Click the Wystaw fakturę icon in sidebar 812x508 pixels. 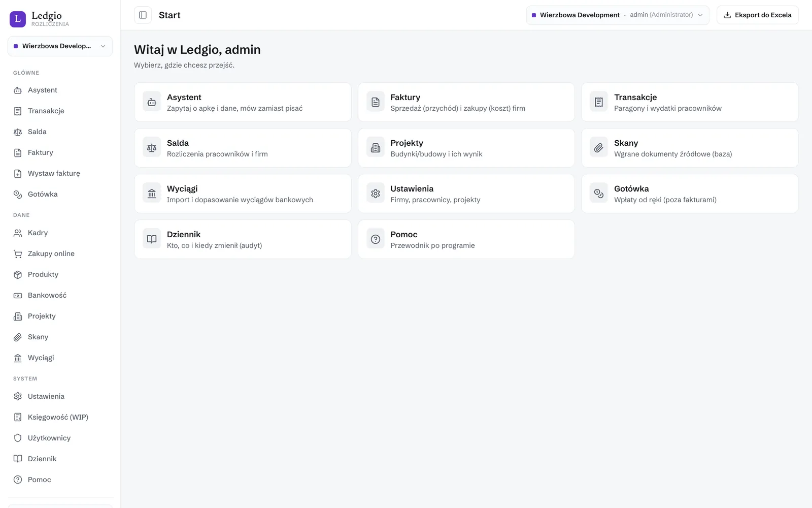click(18, 174)
